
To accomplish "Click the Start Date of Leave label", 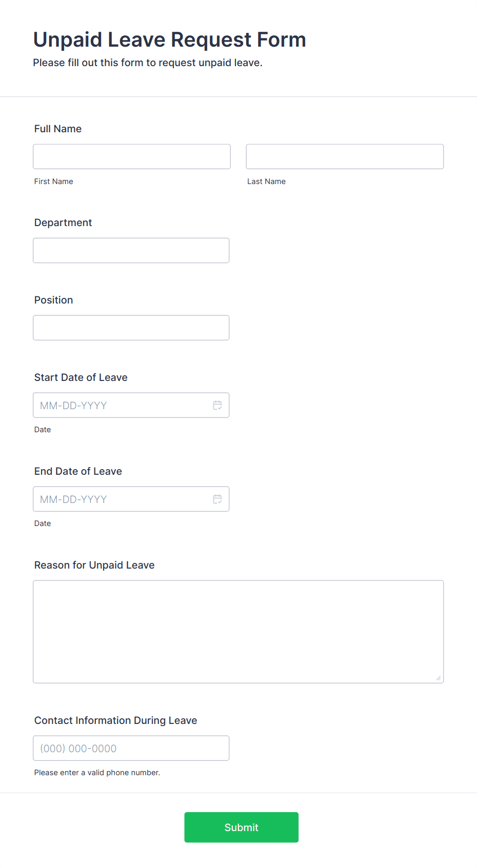I will click(81, 377).
